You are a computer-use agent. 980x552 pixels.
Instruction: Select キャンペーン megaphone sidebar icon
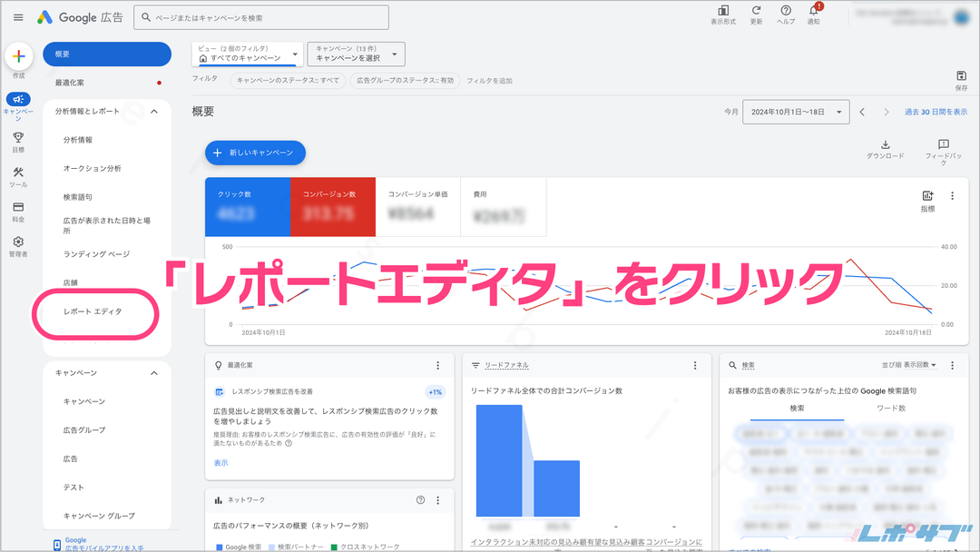click(18, 99)
